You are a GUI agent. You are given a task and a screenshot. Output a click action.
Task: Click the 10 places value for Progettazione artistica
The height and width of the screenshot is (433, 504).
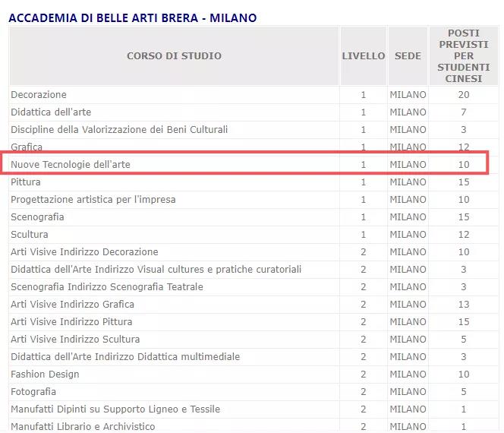coord(464,200)
